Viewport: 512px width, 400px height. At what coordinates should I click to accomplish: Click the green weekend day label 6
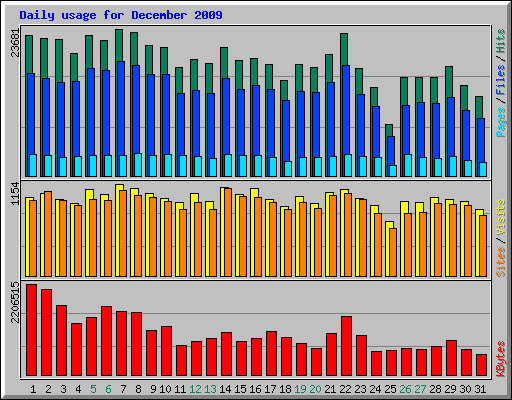point(108,389)
